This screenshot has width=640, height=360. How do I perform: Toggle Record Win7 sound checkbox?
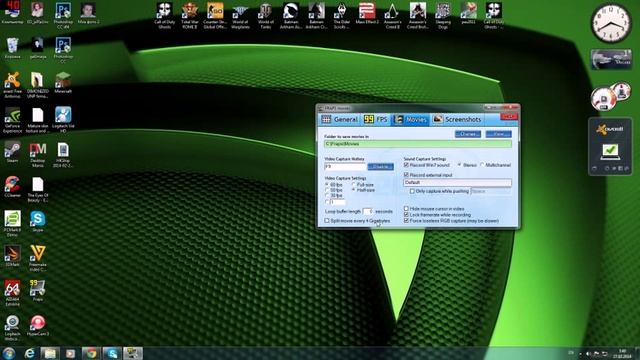tap(406, 165)
